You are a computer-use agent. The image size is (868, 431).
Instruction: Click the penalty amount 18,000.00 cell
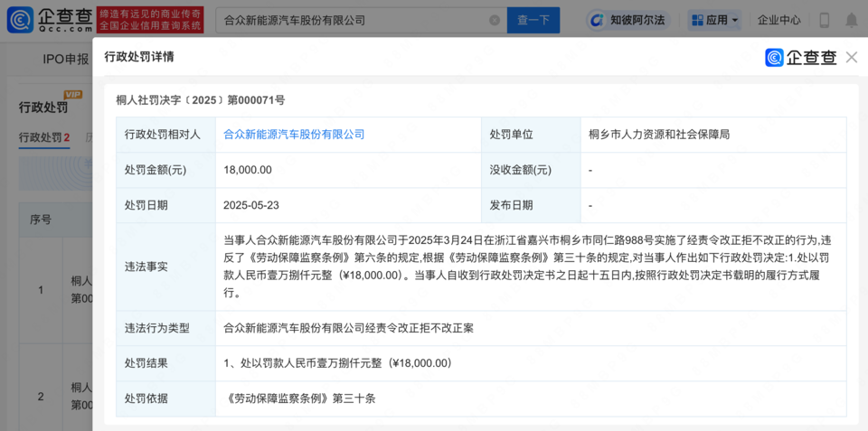click(348, 170)
